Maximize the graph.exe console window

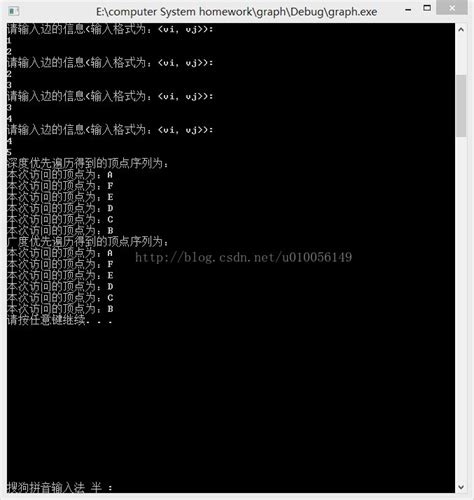coord(427,8)
